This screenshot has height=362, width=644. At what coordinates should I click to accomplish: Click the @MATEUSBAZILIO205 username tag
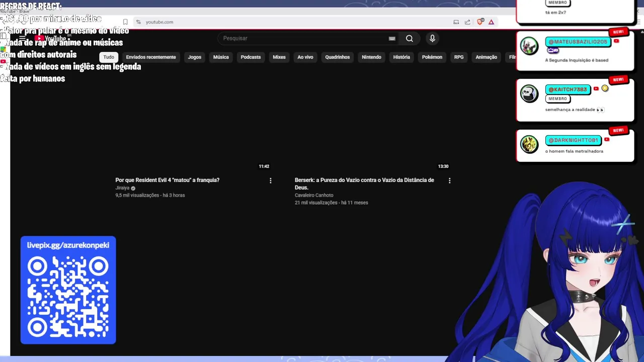(578, 42)
